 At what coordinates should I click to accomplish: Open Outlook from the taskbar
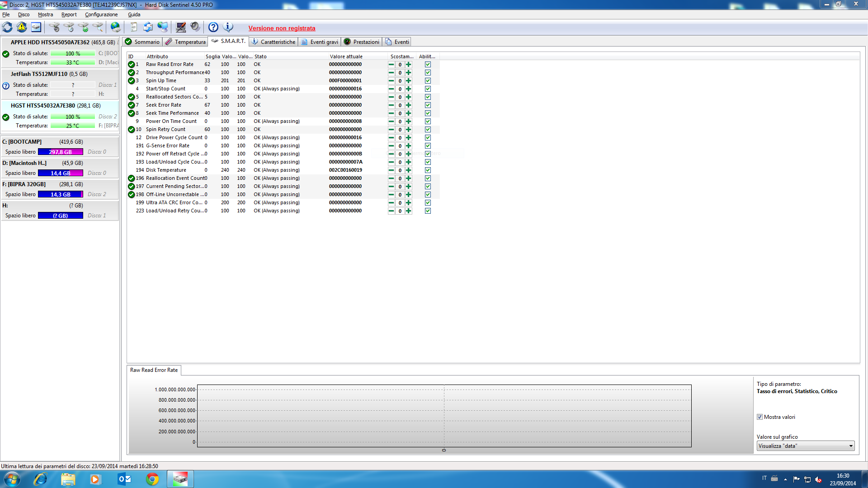click(124, 479)
